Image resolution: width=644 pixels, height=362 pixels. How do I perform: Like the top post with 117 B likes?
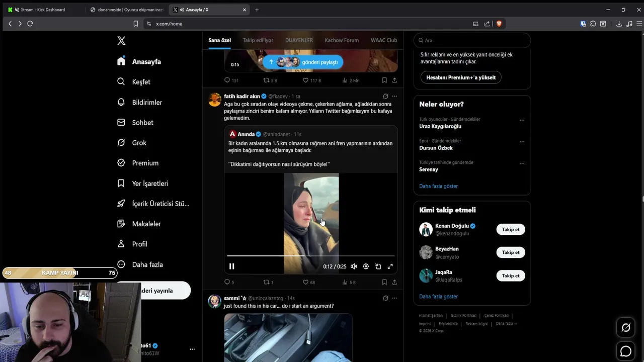[311, 80]
